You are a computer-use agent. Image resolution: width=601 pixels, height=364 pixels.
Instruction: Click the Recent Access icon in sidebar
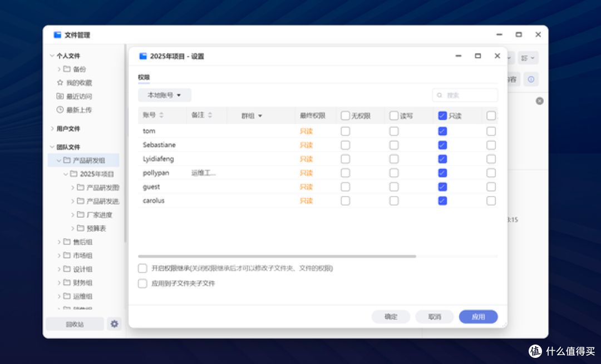[60, 96]
